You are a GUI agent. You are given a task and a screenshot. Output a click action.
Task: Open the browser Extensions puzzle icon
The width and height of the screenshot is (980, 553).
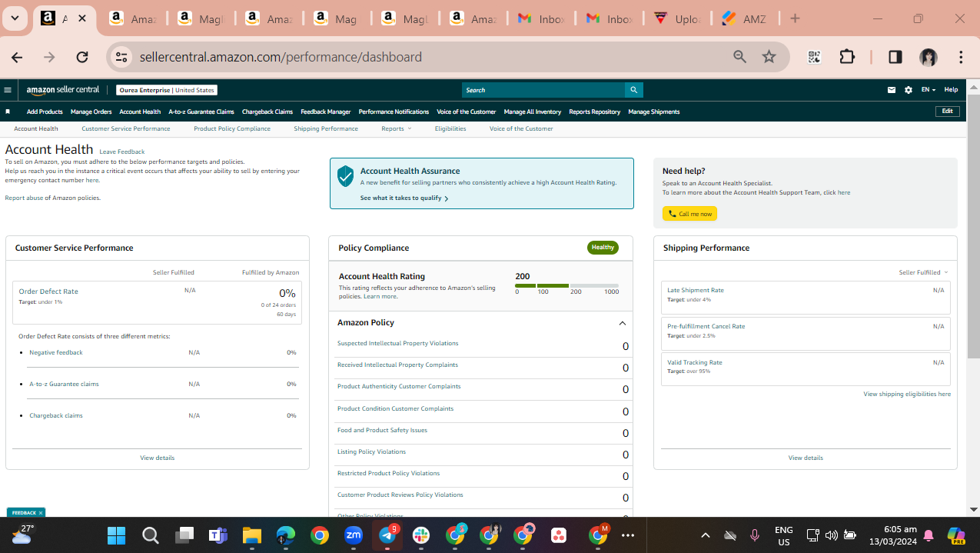(847, 57)
